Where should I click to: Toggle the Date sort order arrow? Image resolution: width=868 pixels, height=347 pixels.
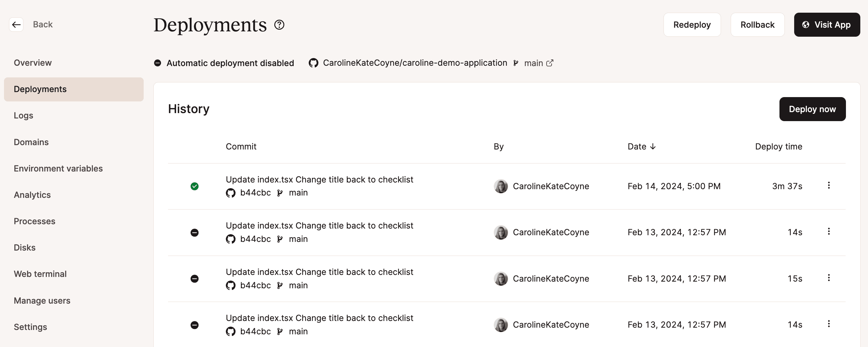click(653, 146)
